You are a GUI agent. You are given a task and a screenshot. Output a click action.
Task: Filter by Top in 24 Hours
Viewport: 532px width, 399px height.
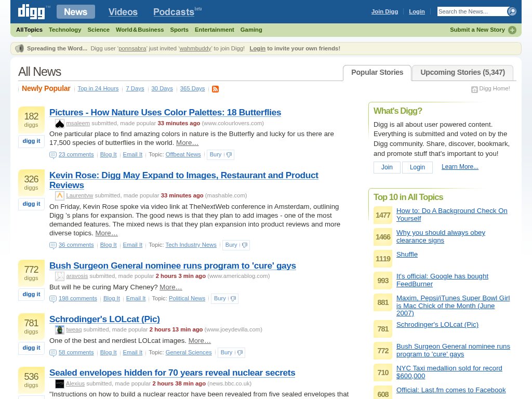tap(98, 88)
